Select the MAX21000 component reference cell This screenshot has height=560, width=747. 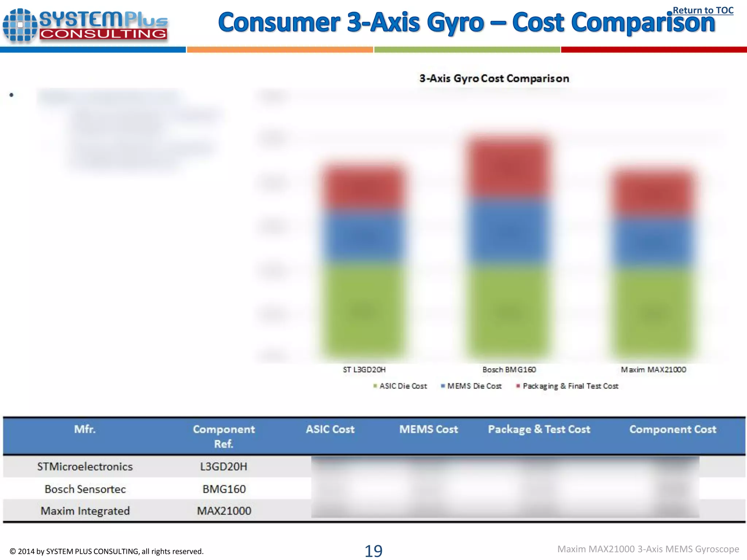tap(224, 511)
